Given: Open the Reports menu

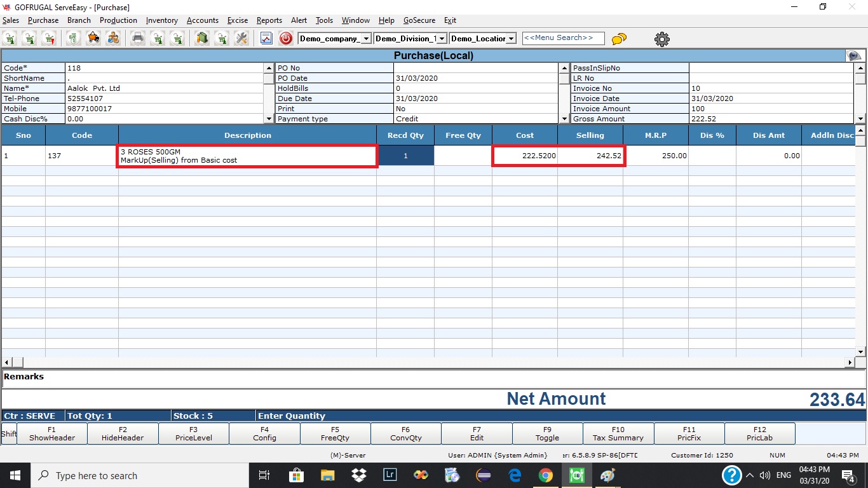Looking at the screenshot, I should click(269, 20).
